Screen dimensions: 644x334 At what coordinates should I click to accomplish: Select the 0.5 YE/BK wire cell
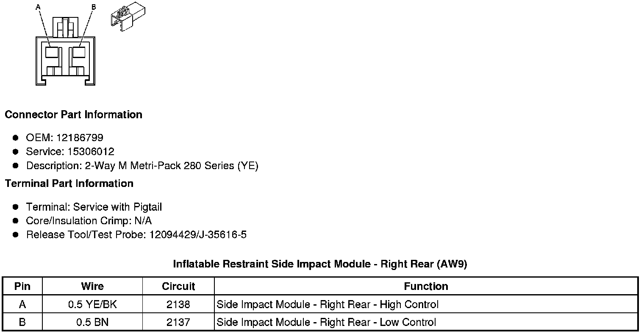click(x=92, y=304)
